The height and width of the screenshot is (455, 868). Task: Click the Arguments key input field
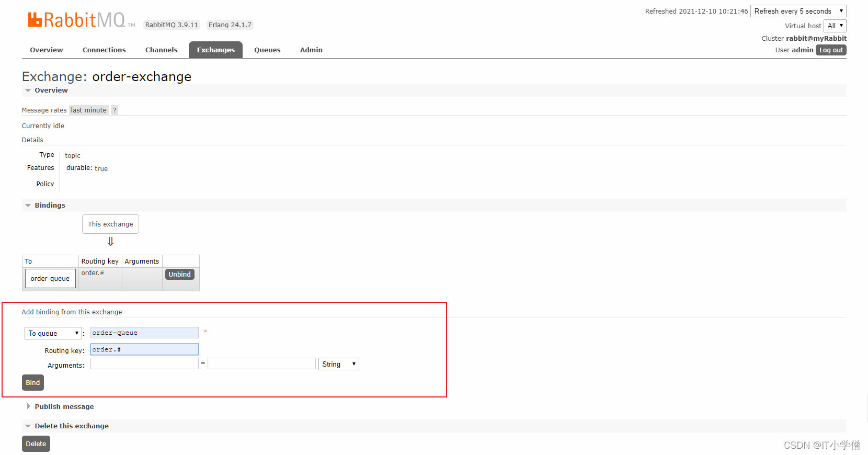[x=144, y=363]
